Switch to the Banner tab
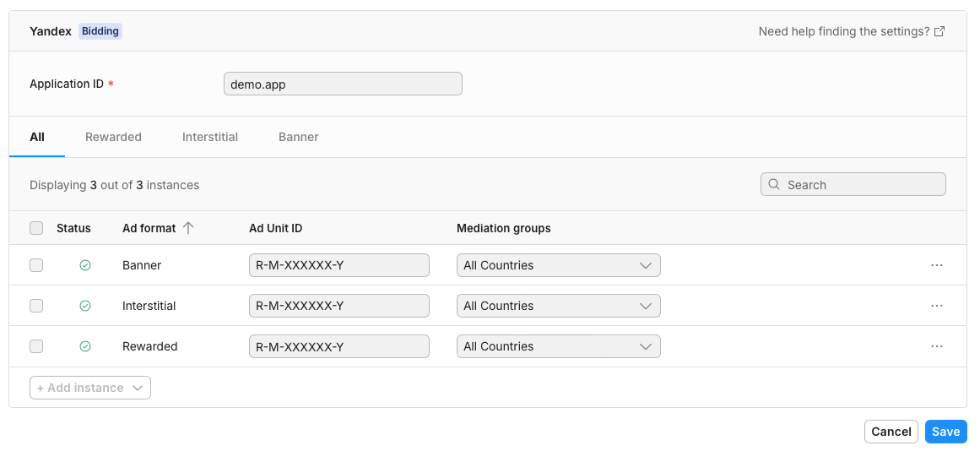This screenshot has width=980, height=462. (299, 137)
